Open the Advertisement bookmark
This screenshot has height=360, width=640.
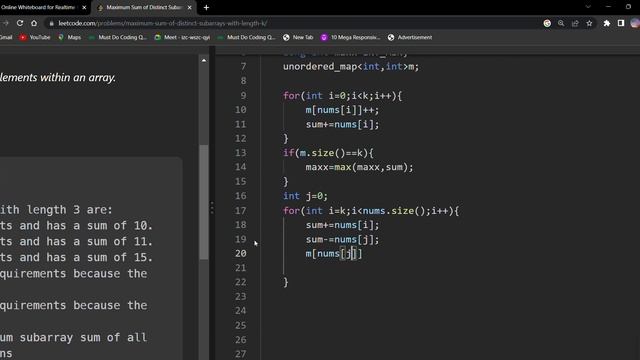pyautogui.click(x=410, y=37)
